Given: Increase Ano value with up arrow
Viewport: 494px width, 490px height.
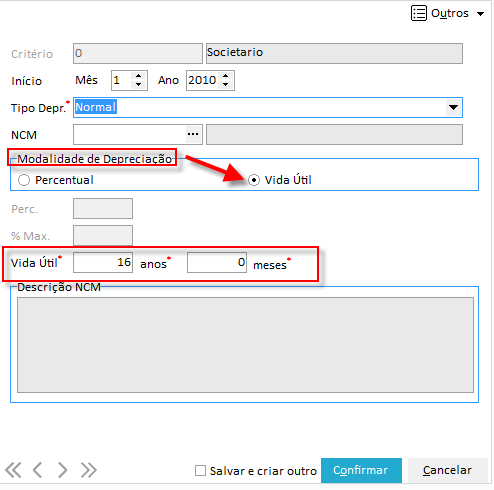Looking at the screenshot, I should click(x=226, y=76).
